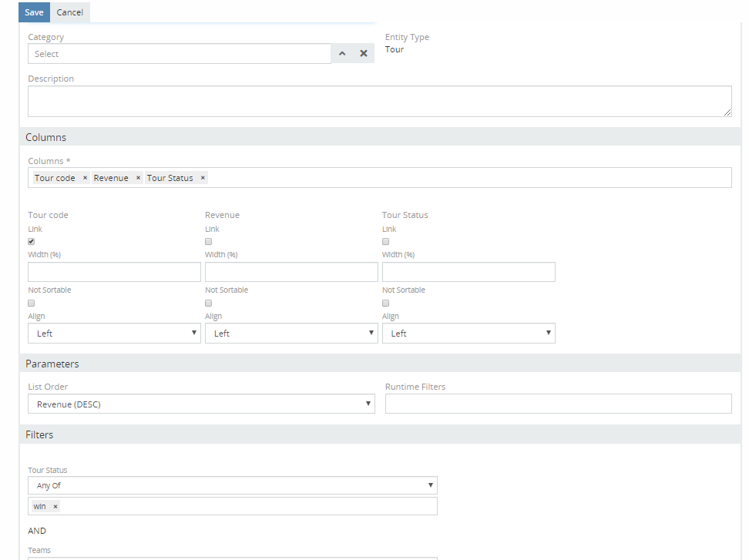Viewport: 749px width, 560px height.
Task: Remove the Revenue column tag
Action: 138,178
